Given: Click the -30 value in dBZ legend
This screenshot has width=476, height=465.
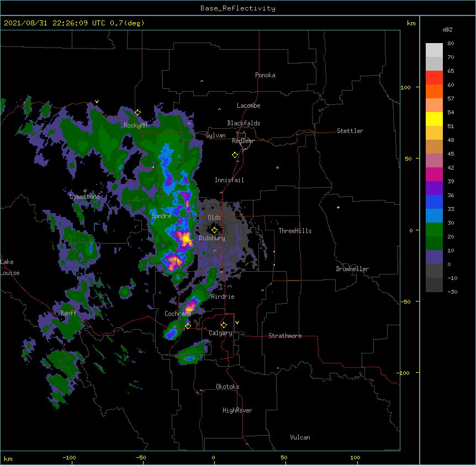Looking at the screenshot, I should 452,292.
